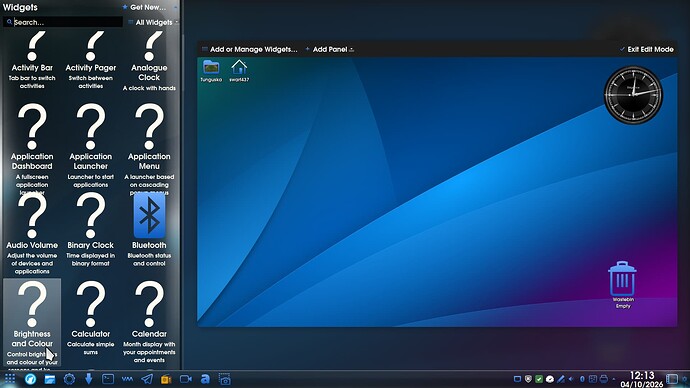Pick the Audio Volume widget
The height and width of the screenshot is (388, 690).
(32, 233)
